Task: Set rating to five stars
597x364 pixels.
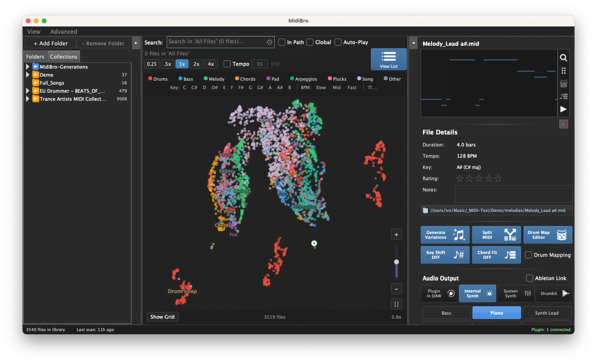Action: [x=498, y=179]
